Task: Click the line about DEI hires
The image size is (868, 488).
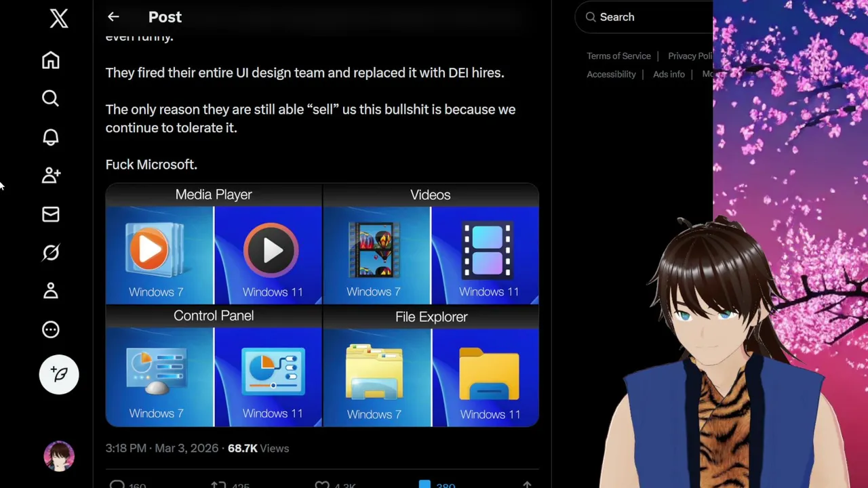Action: click(305, 73)
